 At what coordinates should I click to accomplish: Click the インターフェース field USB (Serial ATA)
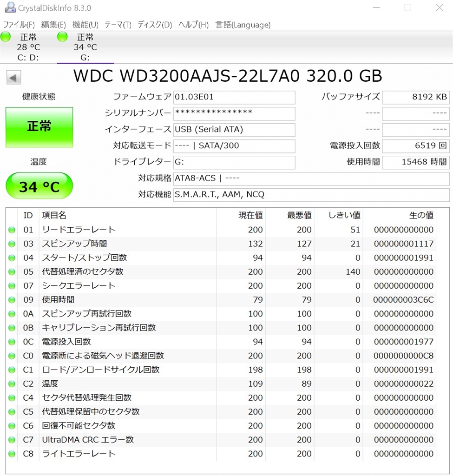pyautogui.click(x=234, y=130)
